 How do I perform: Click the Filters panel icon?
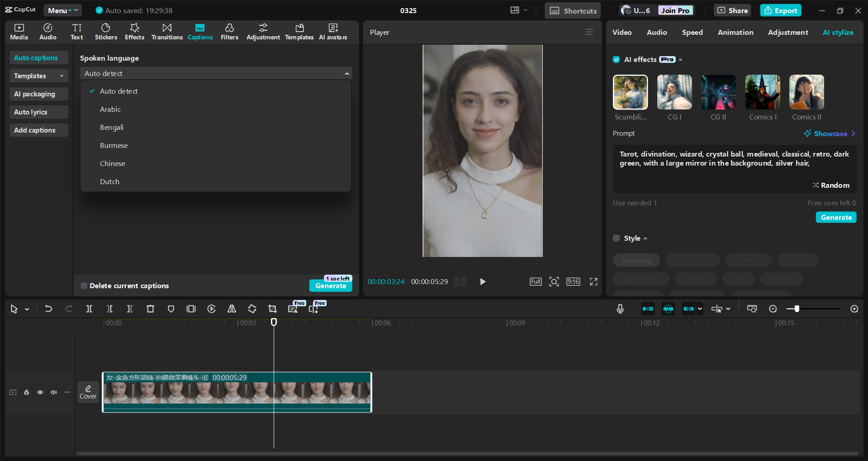[x=229, y=31]
